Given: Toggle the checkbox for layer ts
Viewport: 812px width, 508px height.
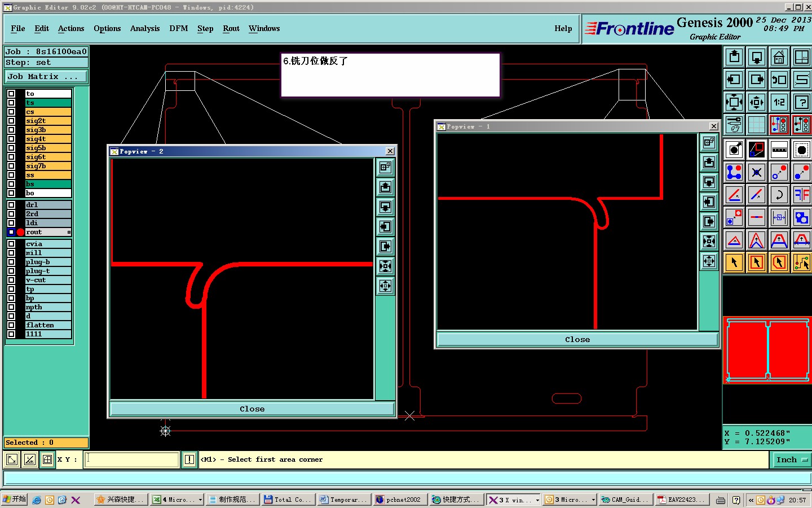Looking at the screenshot, I should [11, 103].
